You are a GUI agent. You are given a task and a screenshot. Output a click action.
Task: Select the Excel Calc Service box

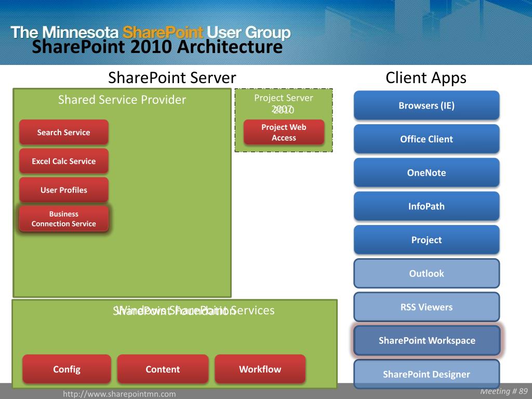(x=64, y=161)
